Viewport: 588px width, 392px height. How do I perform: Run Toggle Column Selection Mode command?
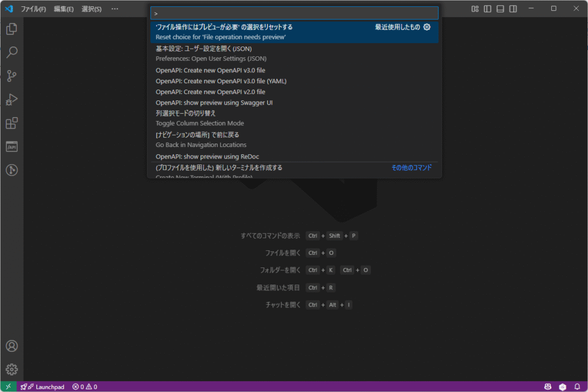(295, 118)
